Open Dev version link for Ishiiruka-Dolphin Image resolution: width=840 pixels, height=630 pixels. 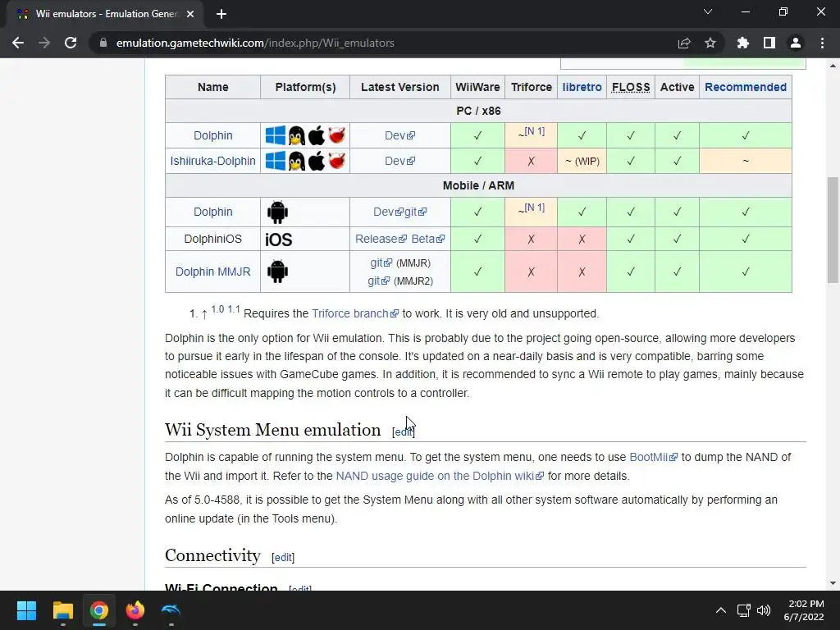pyautogui.click(x=399, y=161)
